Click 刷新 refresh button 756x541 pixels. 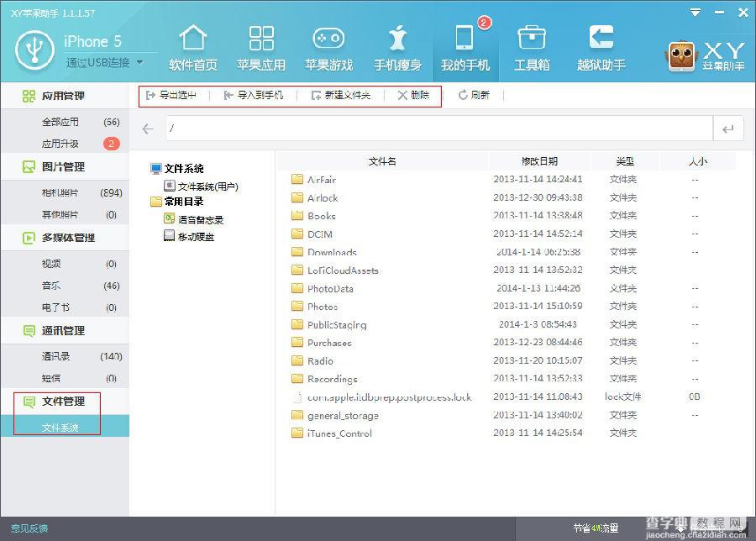pos(474,95)
